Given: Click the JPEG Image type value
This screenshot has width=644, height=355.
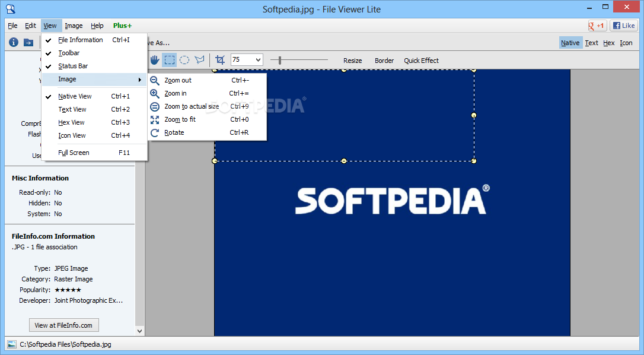Looking at the screenshot, I should (x=71, y=268).
